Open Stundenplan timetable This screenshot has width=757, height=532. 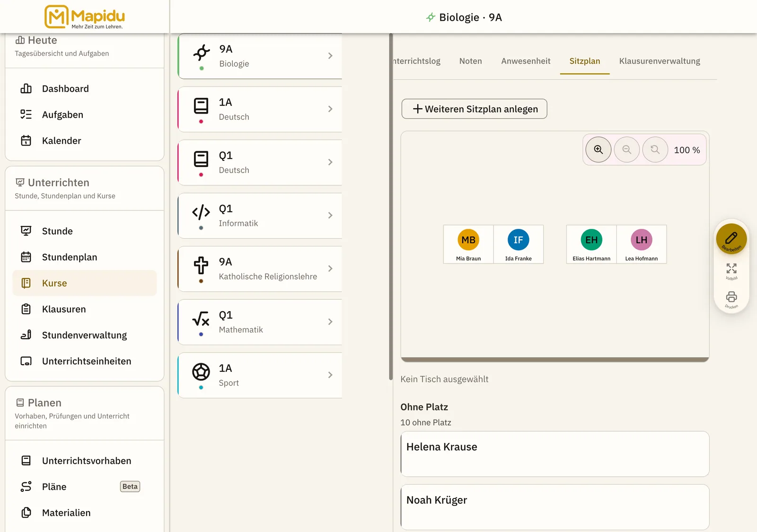pyautogui.click(x=84, y=257)
